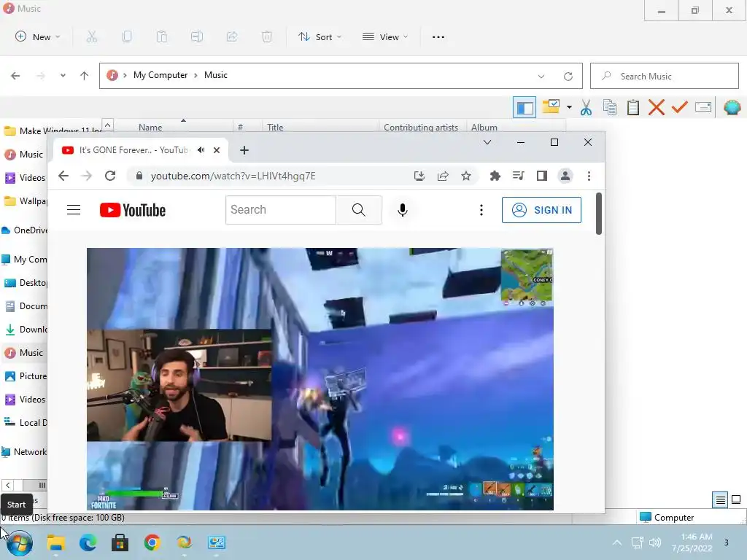Open Chrome profile avatar button

[x=565, y=176]
